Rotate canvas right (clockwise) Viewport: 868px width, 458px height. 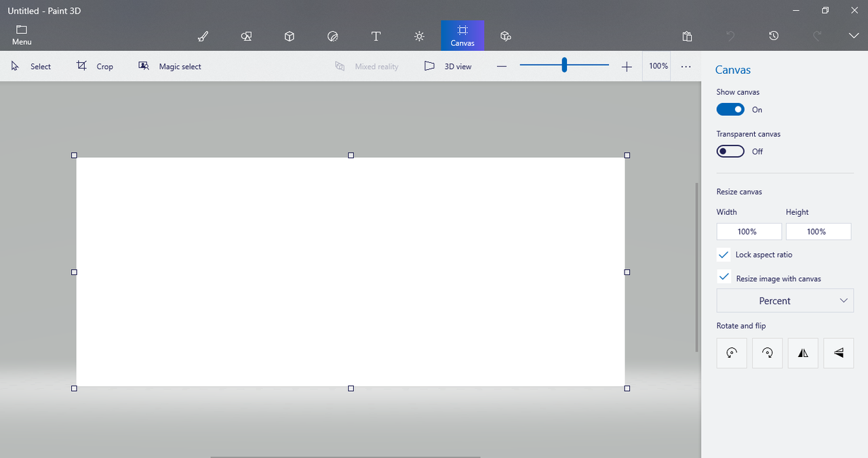click(768, 353)
